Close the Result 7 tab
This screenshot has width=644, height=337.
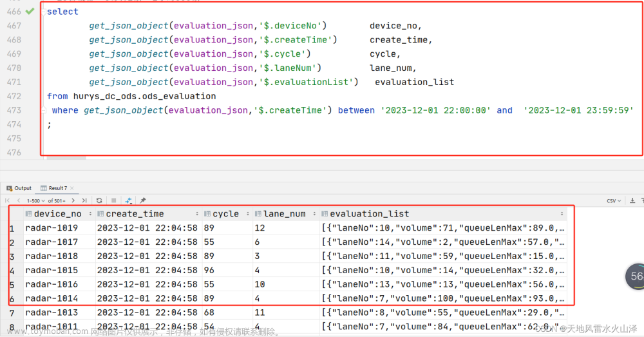coord(72,188)
